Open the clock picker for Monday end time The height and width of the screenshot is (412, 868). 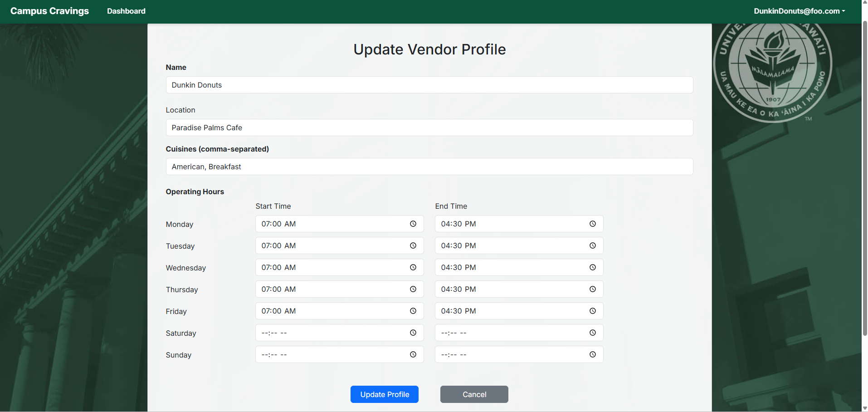[592, 224]
